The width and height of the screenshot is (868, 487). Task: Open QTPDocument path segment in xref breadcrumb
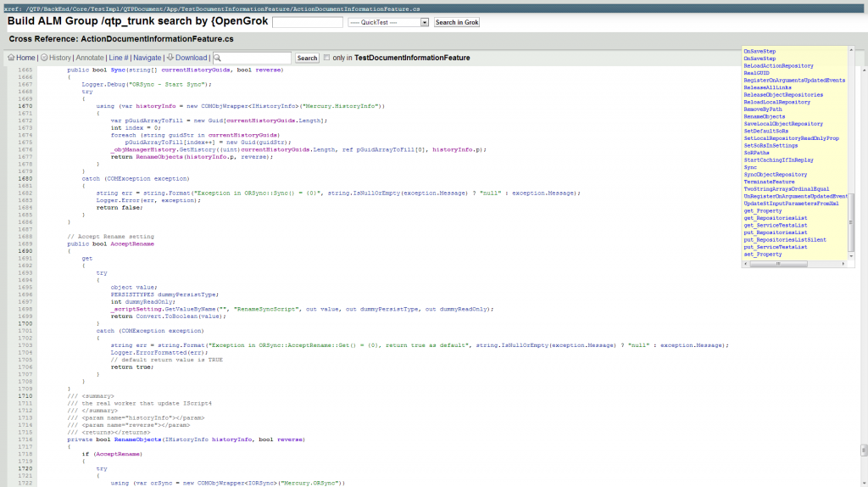tap(144, 8)
